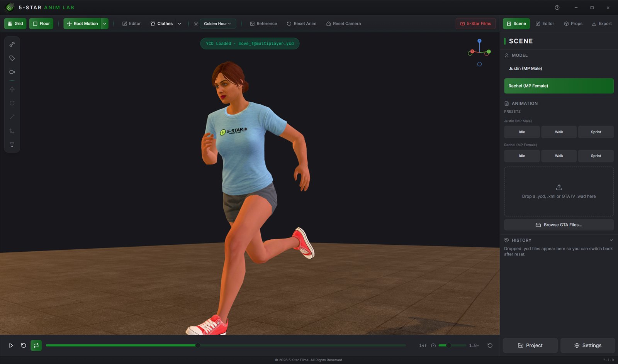Click the playback speed slider
The height and width of the screenshot is (364, 618).
[x=452, y=345]
